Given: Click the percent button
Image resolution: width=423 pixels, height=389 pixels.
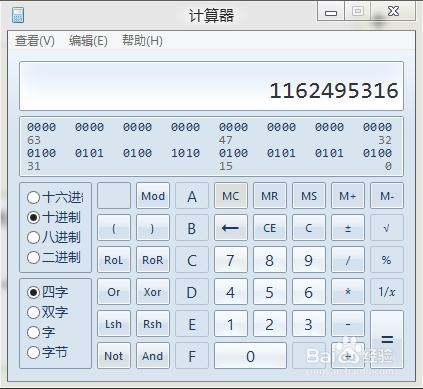Looking at the screenshot, I should 387,260.
